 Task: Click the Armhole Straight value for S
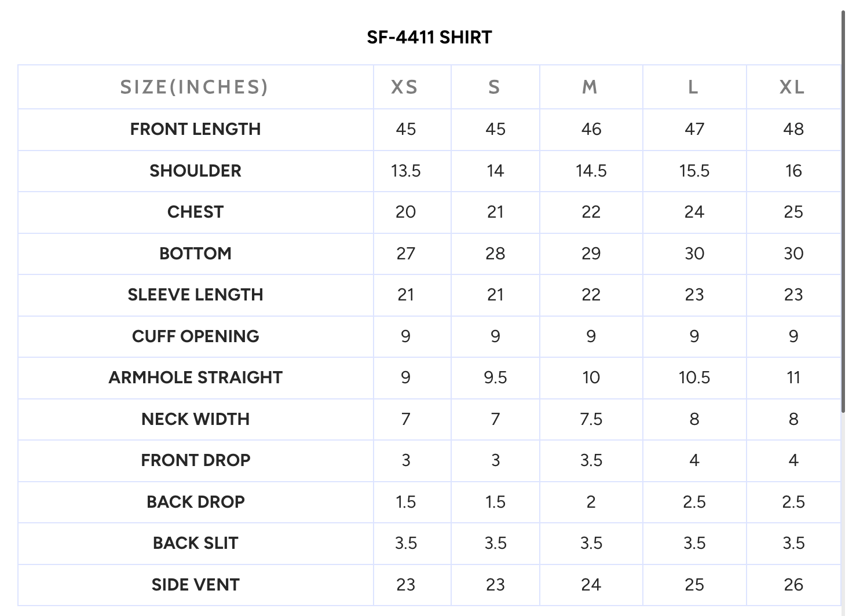coord(495,377)
